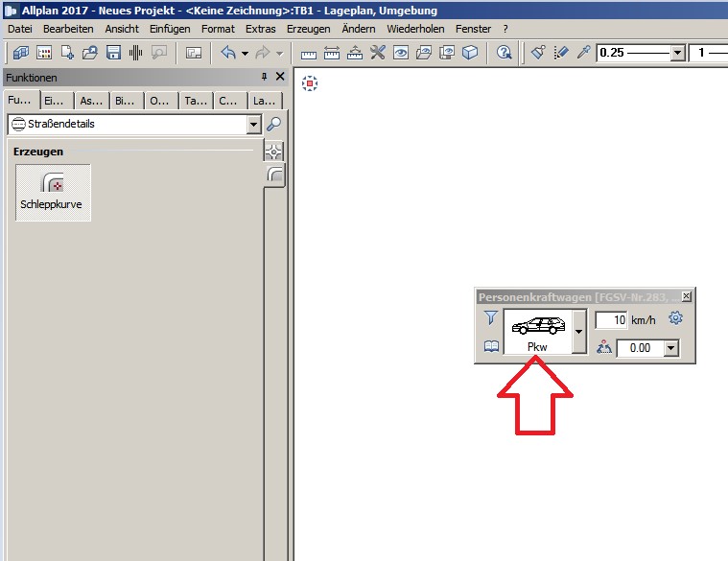Click the Pkw car thumbnail button
Image resolution: width=728 pixels, height=561 pixels.
[x=536, y=332]
